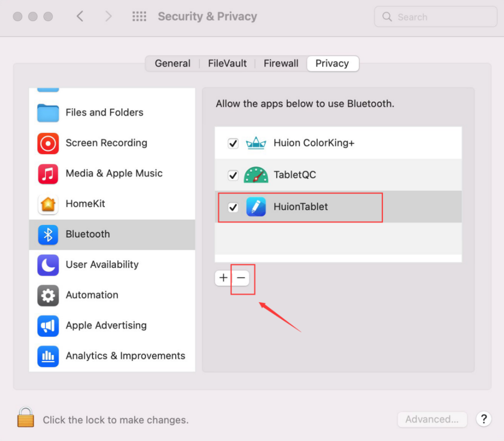The width and height of the screenshot is (504, 441).
Task: Click the padlock to unlock changes
Action: (25, 417)
